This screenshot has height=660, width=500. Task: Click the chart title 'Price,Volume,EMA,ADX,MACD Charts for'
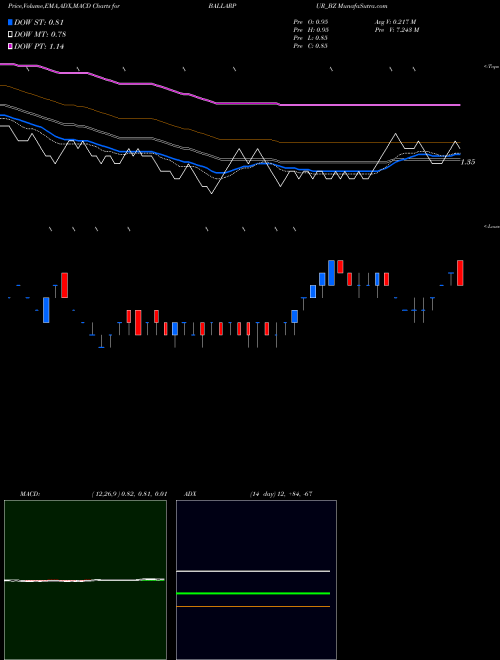pos(63,6)
